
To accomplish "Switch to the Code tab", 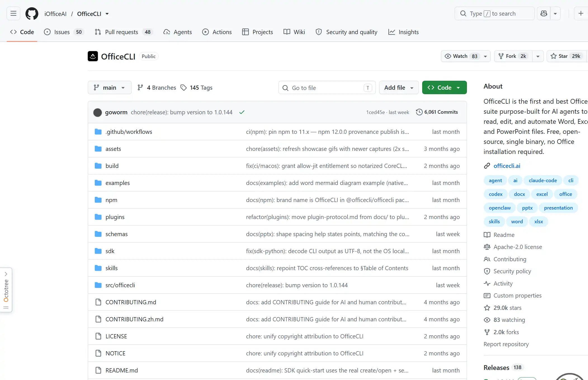I will 22,32.
